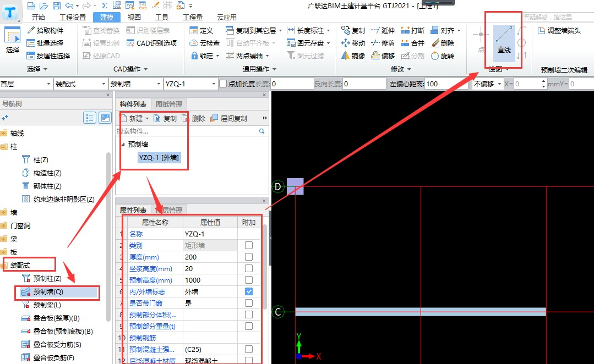Click the 图元存盘 tool
This screenshot has width=594, height=364.
[308, 43]
